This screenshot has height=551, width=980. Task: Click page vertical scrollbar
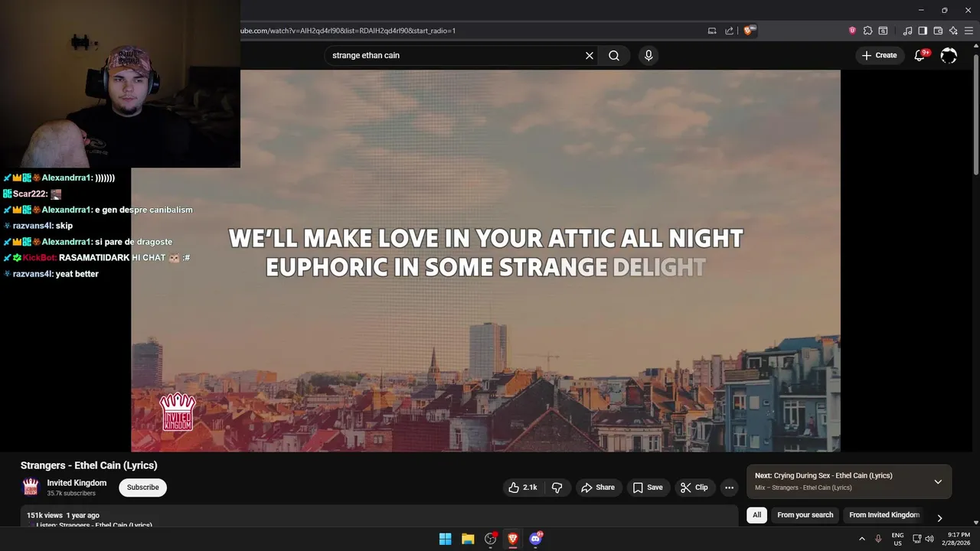[975, 115]
